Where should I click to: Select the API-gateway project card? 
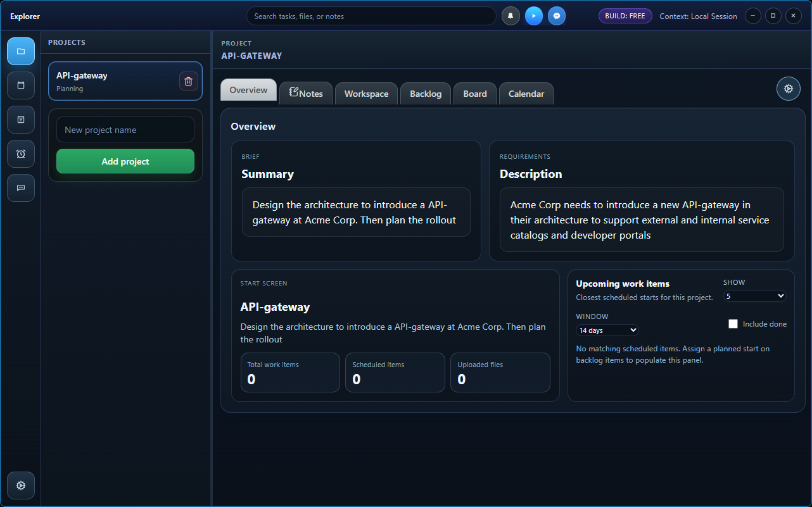click(x=125, y=81)
